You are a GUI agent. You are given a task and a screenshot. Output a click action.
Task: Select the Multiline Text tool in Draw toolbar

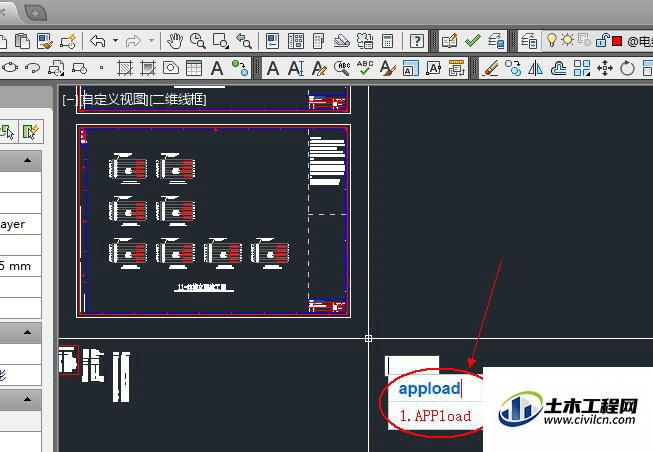(217, 68)
